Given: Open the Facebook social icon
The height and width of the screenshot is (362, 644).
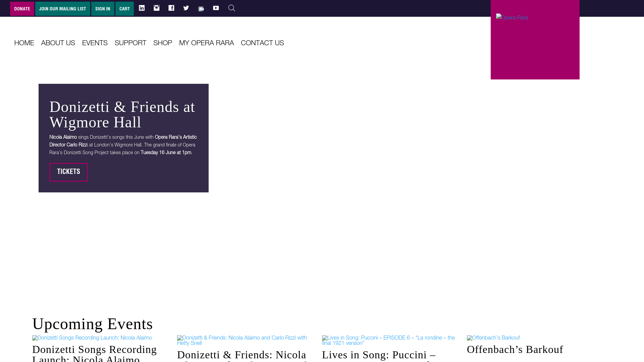Looking at the screenshot, I should tap(171, 8).
